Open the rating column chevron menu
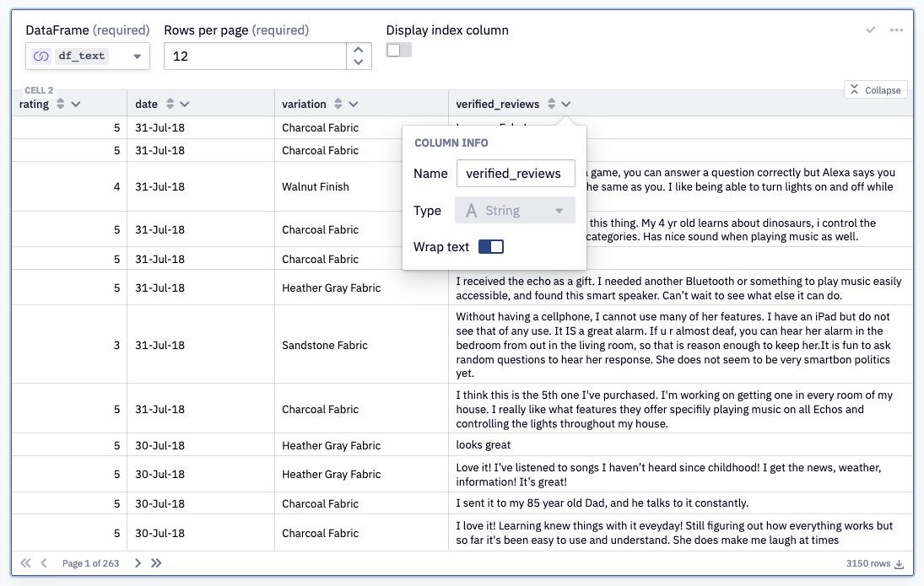This screenshot has width=924, height=586. coord(75,105)
